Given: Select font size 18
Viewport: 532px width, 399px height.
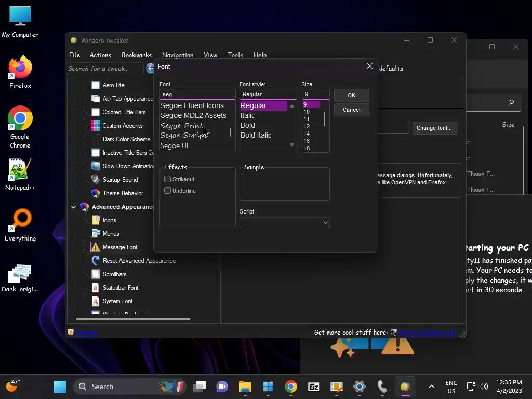Looking at the screenshot, I should click(307, 148).
